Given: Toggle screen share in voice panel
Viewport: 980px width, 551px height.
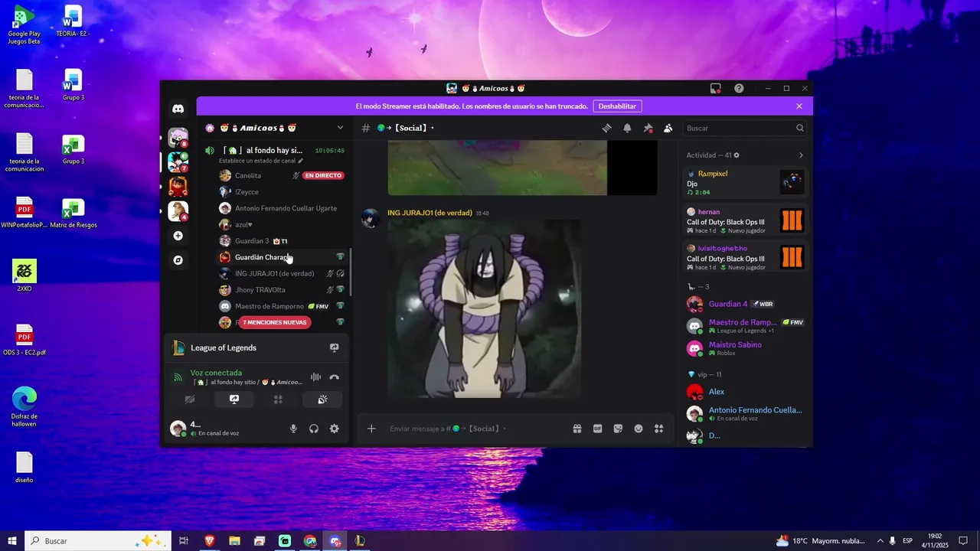Looking at the screenshot, I should pos(234,399).
